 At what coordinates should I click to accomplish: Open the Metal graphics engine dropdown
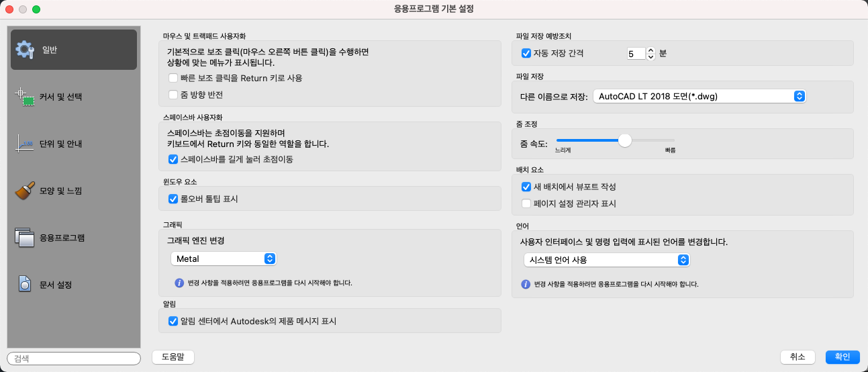coord(224,259)
